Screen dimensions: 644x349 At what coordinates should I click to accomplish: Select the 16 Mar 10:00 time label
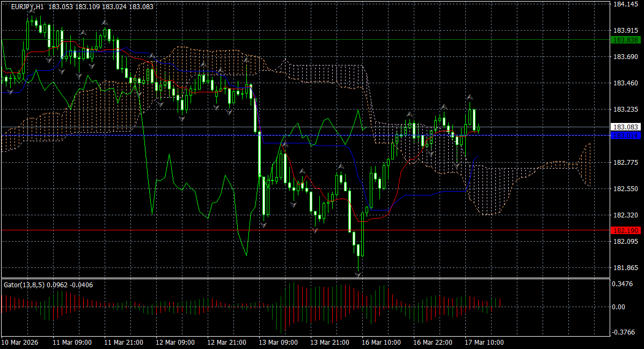point(381,343)
